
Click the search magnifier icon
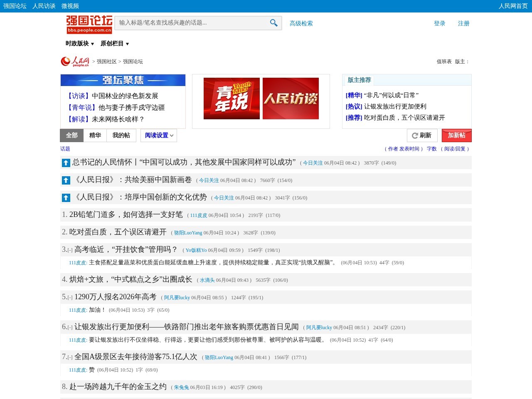tap(273, 23)
